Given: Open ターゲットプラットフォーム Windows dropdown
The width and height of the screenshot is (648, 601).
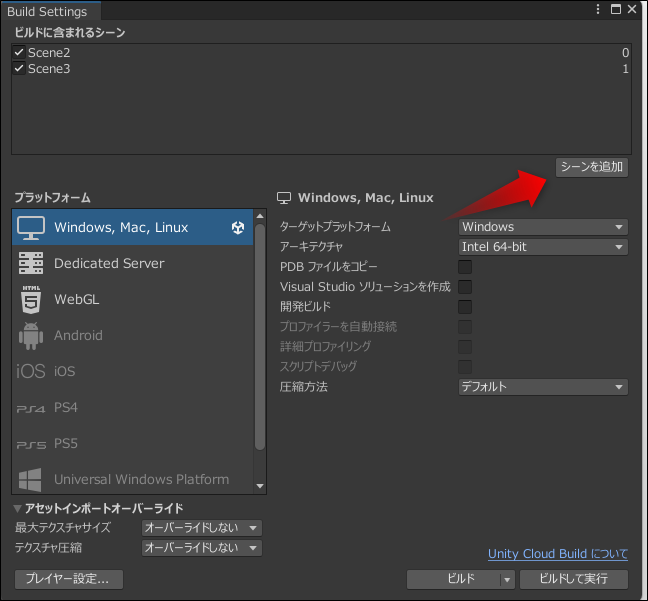Looking at the screenshot, I should [543, 227].
